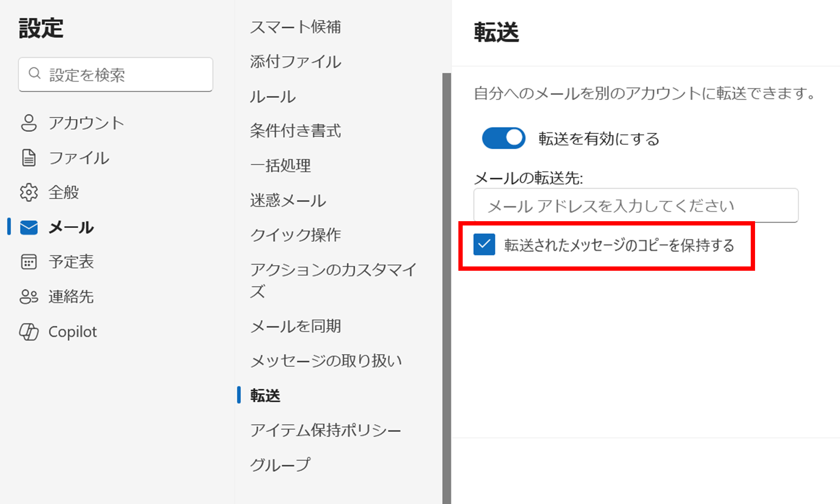
Task: Select 条件付き書式 in the mail submenu
Action: 295,131
